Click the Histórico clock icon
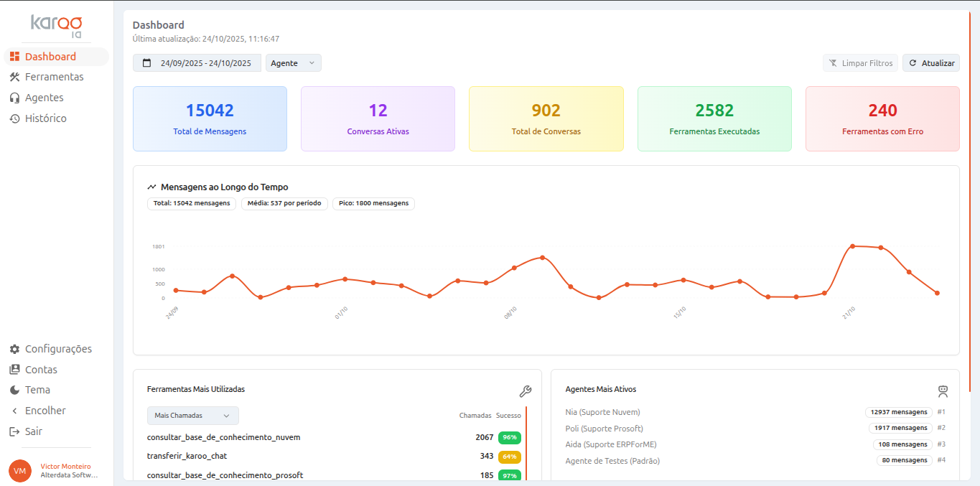This screenshot has height=486, width=980. click(14, 118)
